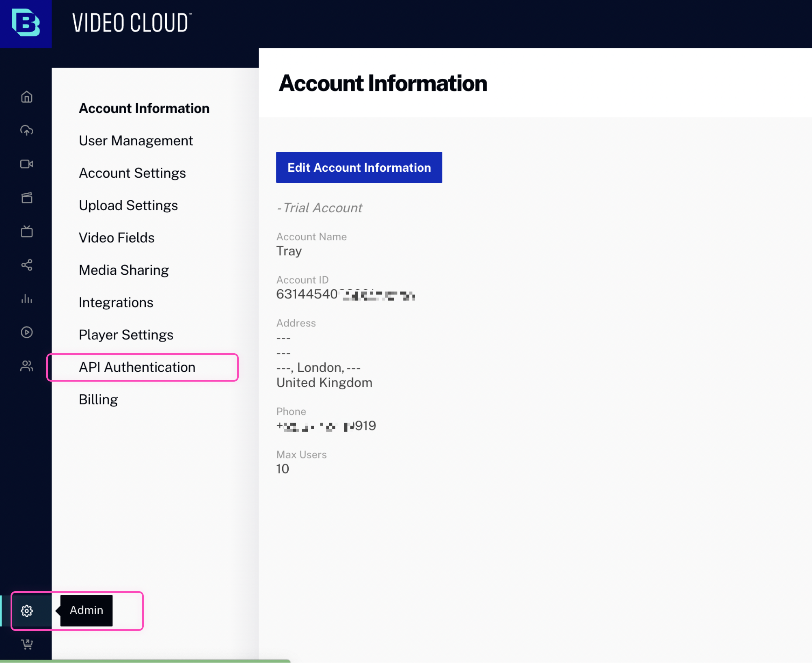Open the Integrations section

[116, 302]
